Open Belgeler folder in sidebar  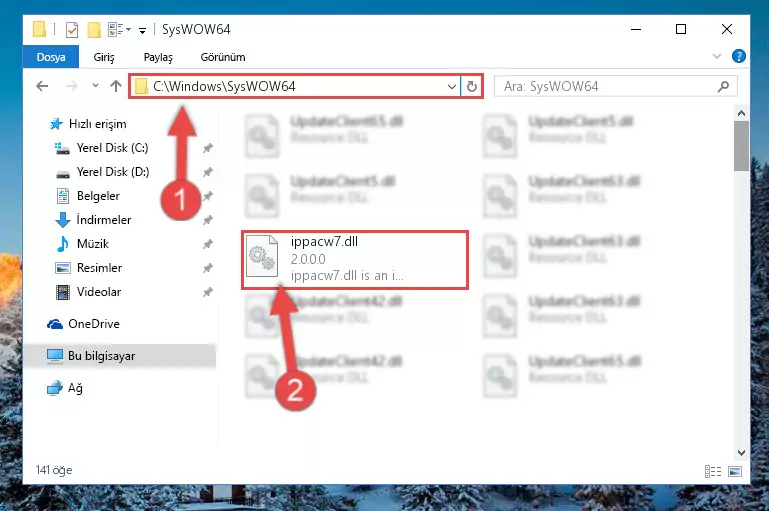click(98, 196)
